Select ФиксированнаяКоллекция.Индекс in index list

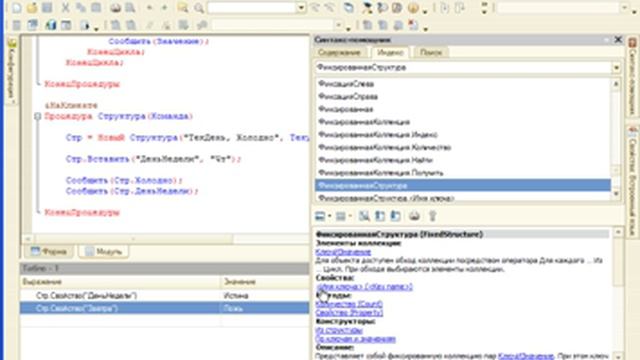(x=463, y=135)
